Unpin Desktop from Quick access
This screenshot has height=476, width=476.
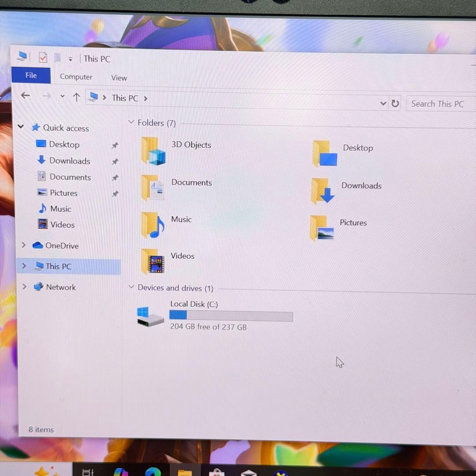click(115, 145)
